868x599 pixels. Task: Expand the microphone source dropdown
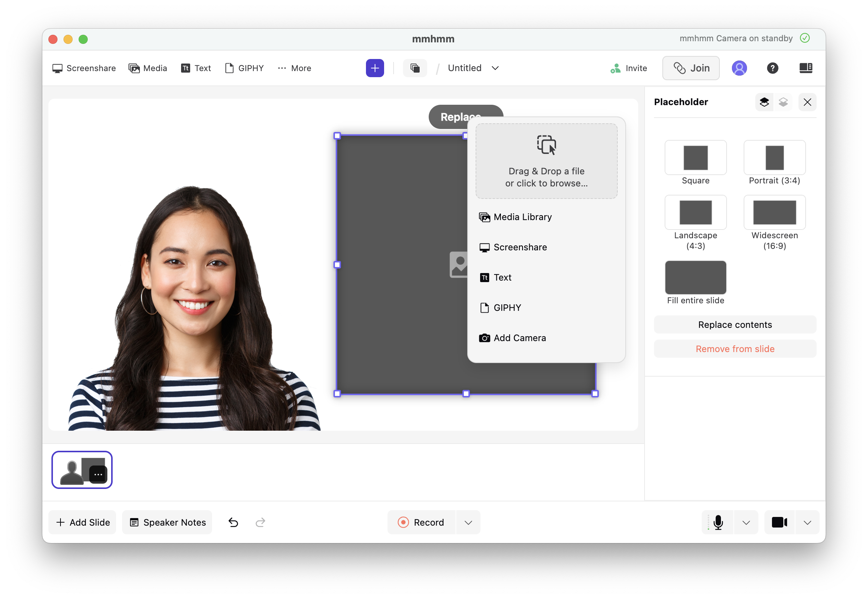click(x=746, y=522)
